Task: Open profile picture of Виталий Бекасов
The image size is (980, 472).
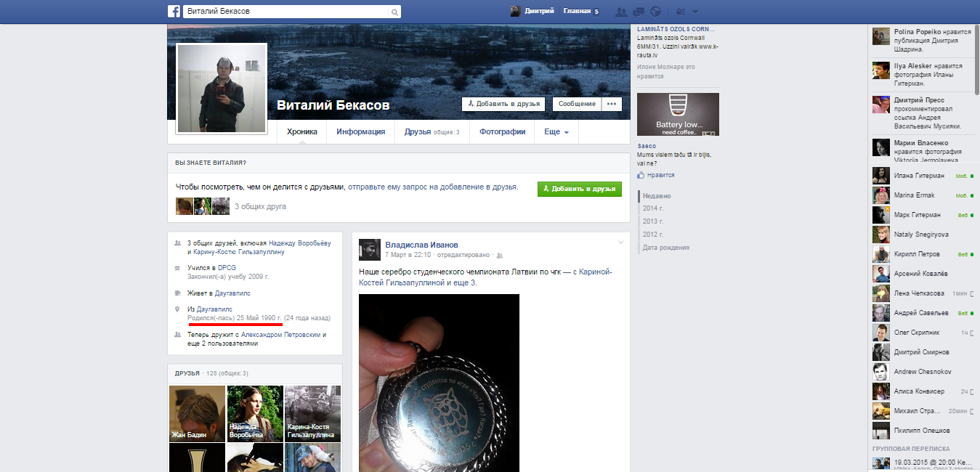Action: 222,89
